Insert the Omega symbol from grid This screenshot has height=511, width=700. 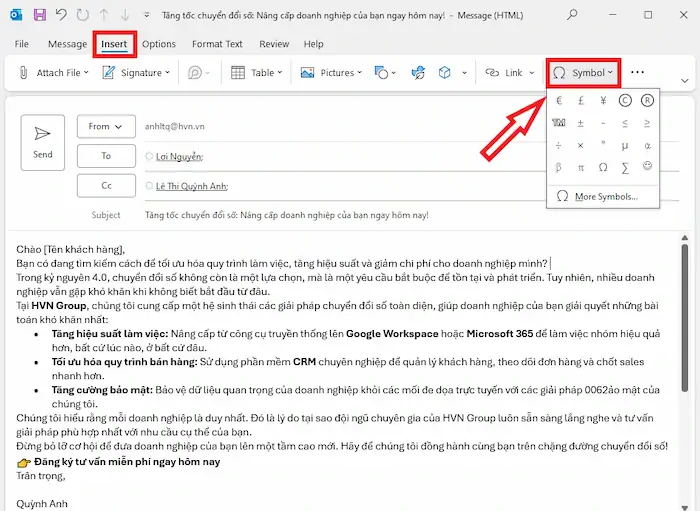(x=603, y=166)
